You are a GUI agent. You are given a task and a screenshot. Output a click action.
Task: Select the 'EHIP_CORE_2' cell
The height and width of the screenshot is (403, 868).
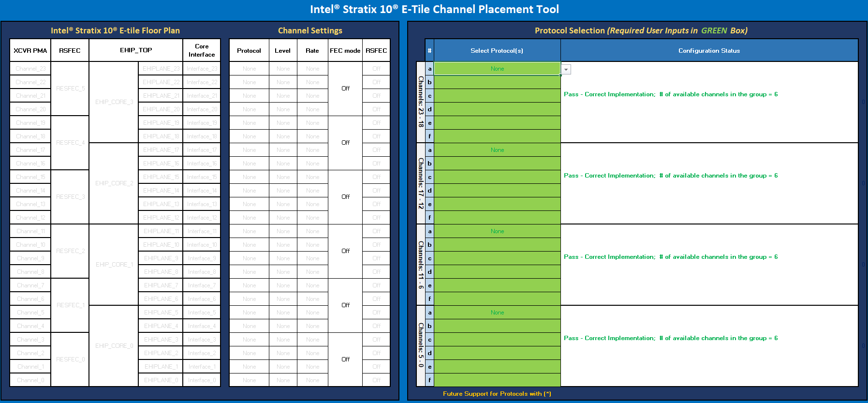[114, 183]
